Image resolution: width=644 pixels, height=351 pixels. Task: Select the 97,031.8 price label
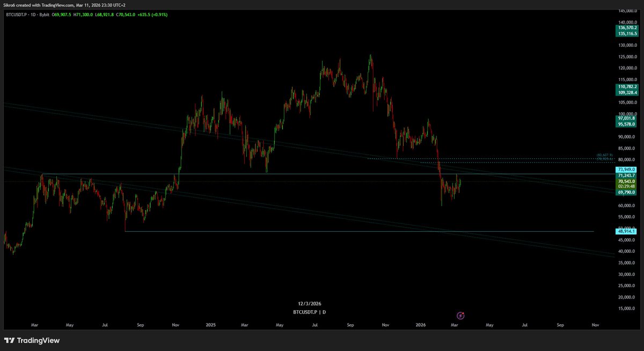627,118
